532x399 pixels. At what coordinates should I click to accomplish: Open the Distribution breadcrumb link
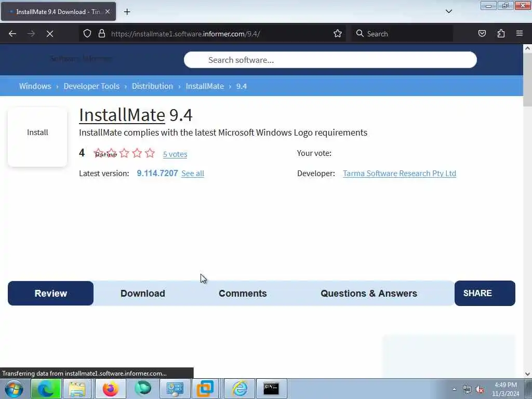coord(152,86)
